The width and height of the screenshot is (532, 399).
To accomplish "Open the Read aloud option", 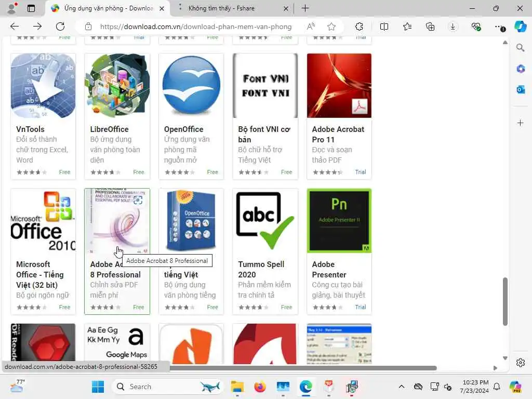I will (311, 26).
